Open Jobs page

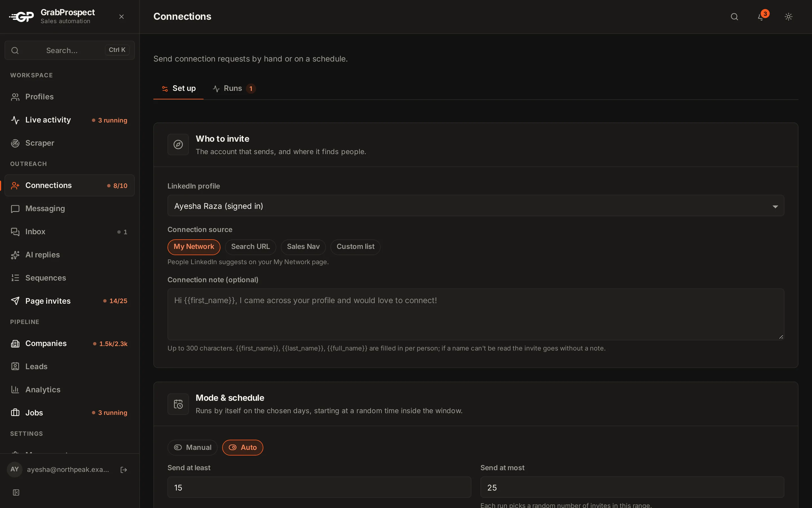[69, 413]
